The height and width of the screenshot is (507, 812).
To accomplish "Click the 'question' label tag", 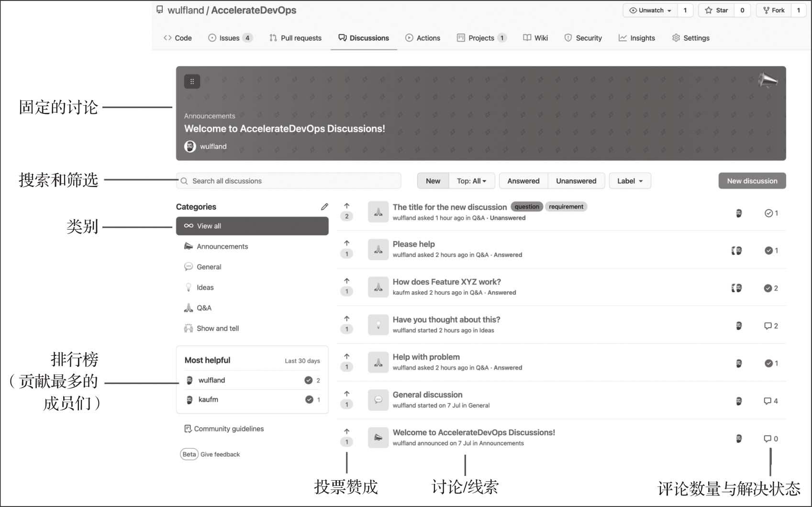I will coord(527,207).
